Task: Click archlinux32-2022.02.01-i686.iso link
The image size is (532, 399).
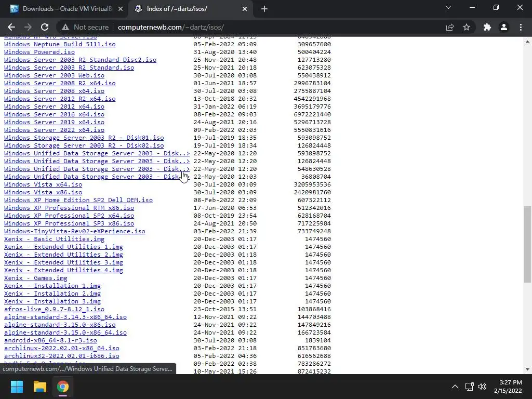Action: click(61, 356)
